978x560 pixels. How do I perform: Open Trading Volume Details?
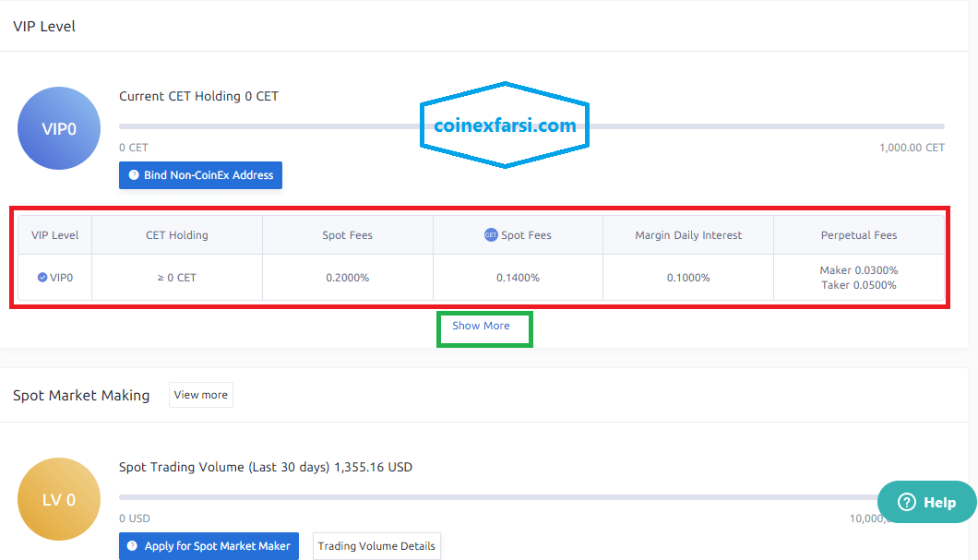[376, 546]
